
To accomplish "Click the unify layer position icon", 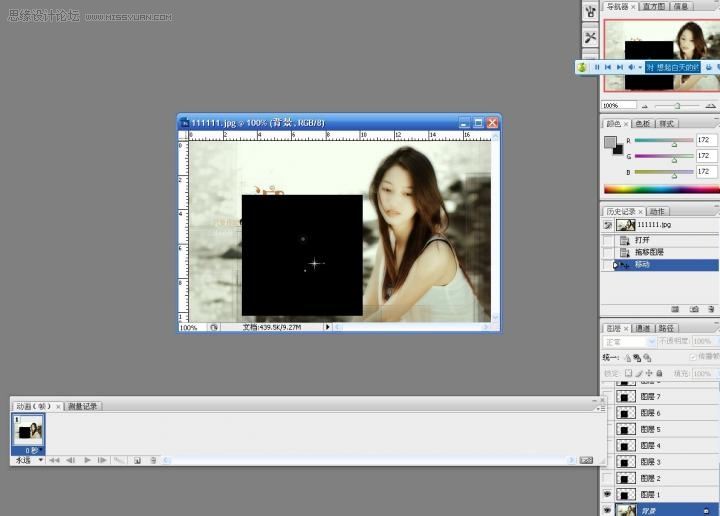I will pyautogui.click(x=628, y=358).
